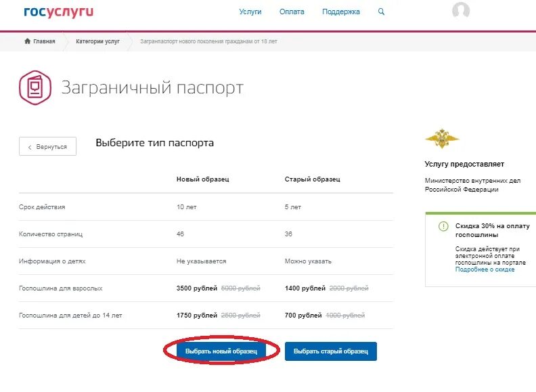Click the 700 рублей price
536x392 pixels.
[303, 315]
